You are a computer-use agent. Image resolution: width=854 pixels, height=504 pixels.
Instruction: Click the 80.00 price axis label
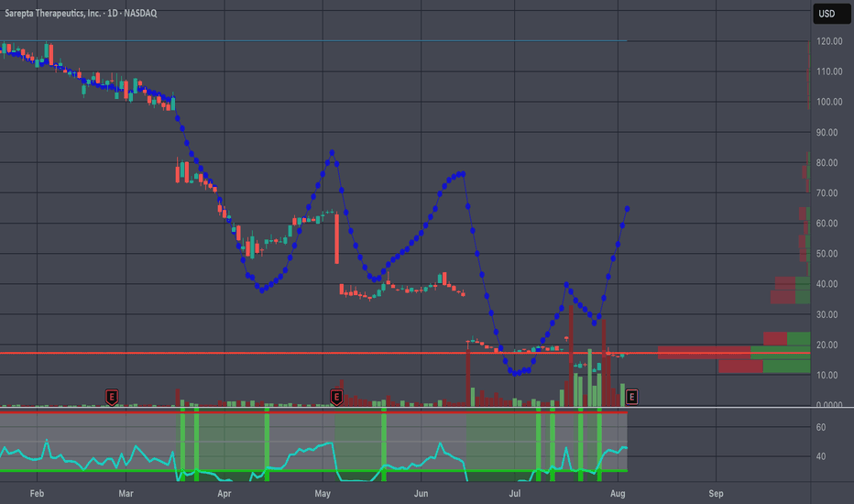827,162
